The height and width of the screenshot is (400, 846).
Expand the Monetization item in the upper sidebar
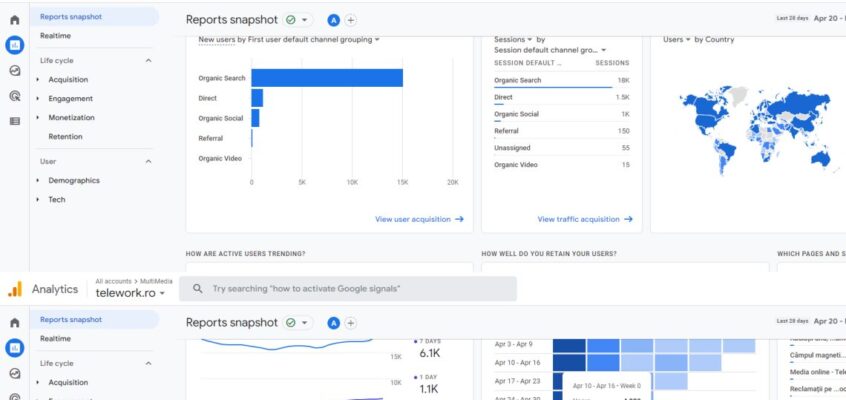tap(38, 117)
